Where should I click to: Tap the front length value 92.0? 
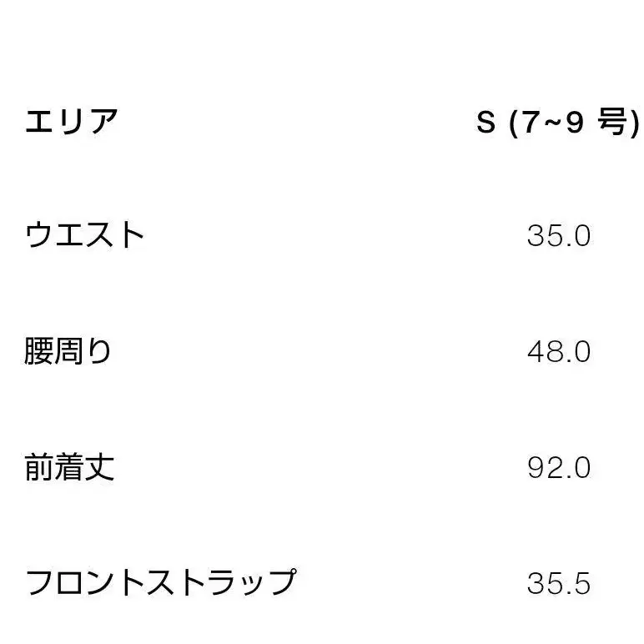tap(558, 466)
